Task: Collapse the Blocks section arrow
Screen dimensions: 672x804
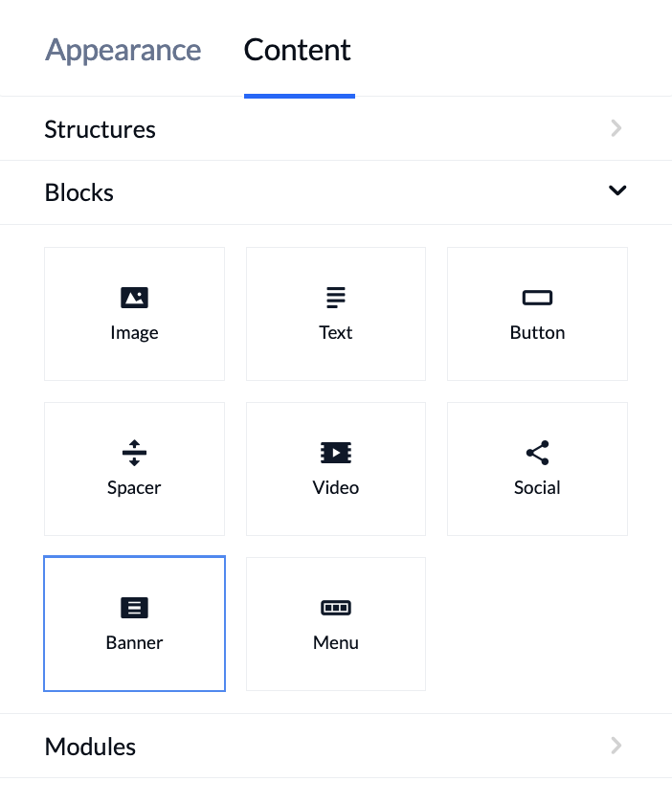Action: [x=617, y=190]
